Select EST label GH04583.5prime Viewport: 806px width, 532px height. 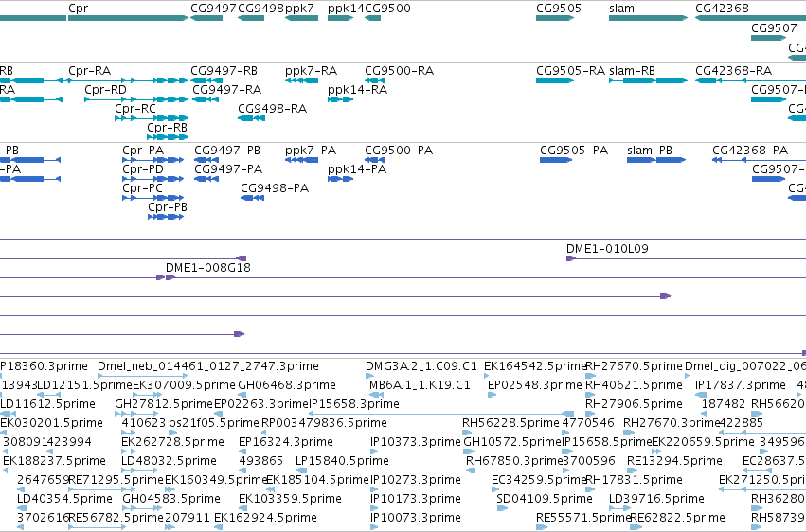171,499
